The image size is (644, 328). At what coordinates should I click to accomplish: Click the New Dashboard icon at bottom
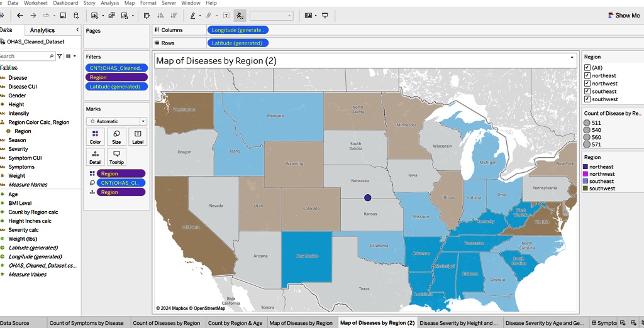coord(633,323)
